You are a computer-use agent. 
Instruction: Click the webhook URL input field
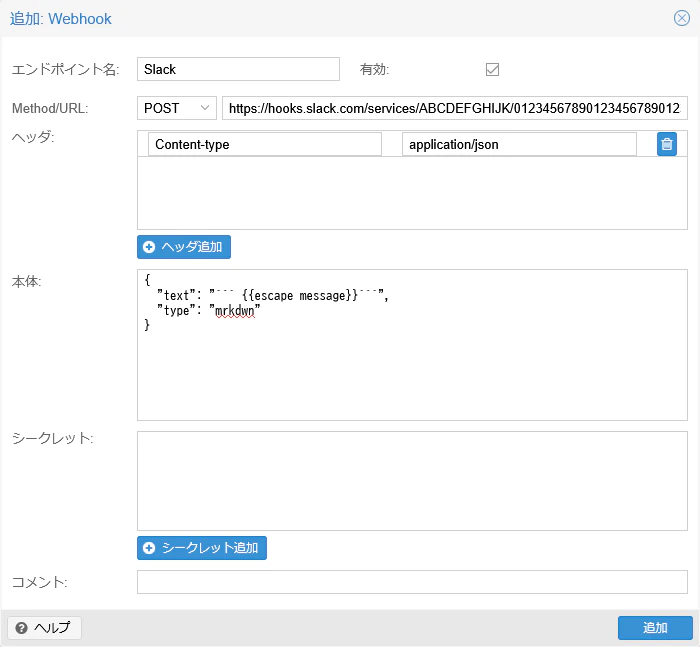454,108
